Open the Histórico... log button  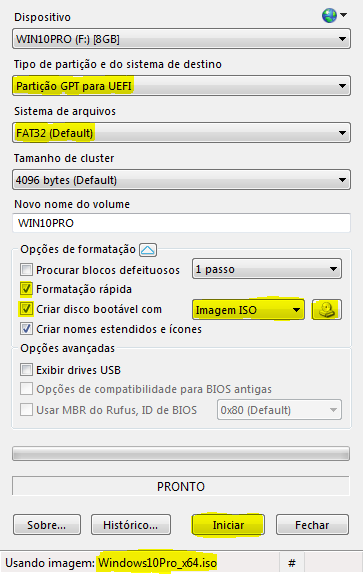tap(131, 525)
